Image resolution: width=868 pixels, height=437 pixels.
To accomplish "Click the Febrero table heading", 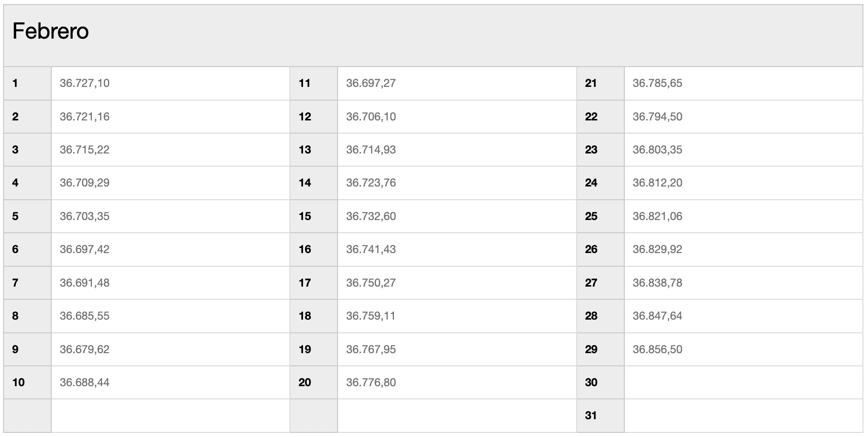I will (51, 32).
